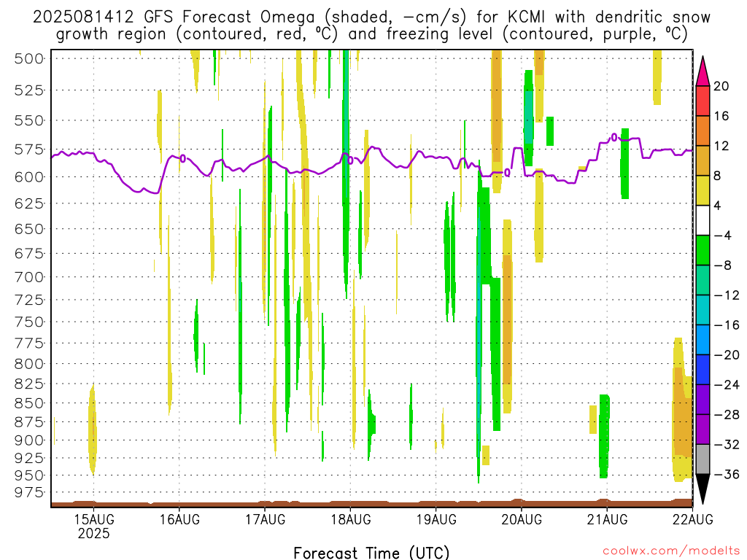Image resolution: width=747 pixels, height=560 pixels.
Task: Click the 17AUG date axis label
Action: 266,519
